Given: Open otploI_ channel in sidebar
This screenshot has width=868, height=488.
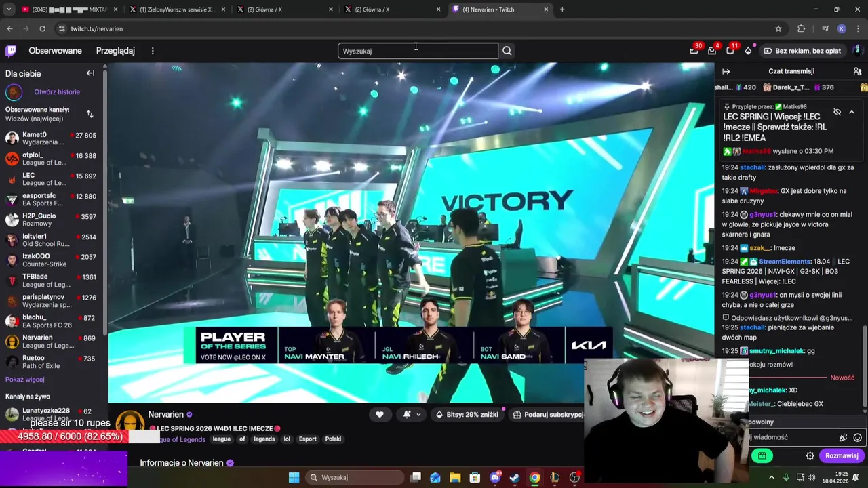Looking at the screenshot, I should [x=51, y=159].
